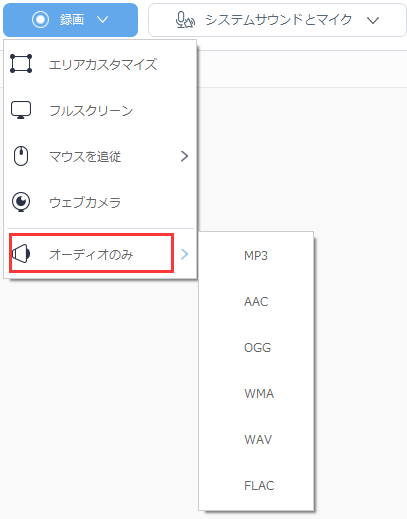This screenshot has width=407, height=519.
Task: Pick WAV audio format
Action: [256, 440]
